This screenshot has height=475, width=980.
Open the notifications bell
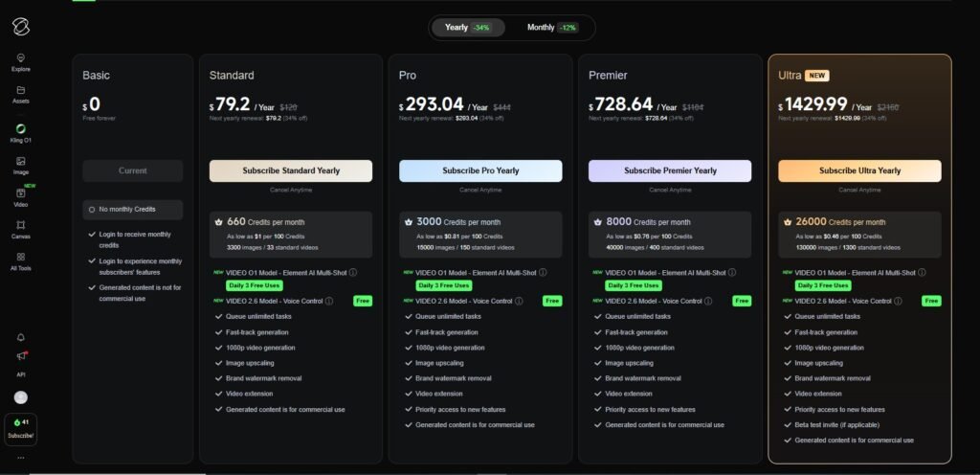click(x=20, y=336)
